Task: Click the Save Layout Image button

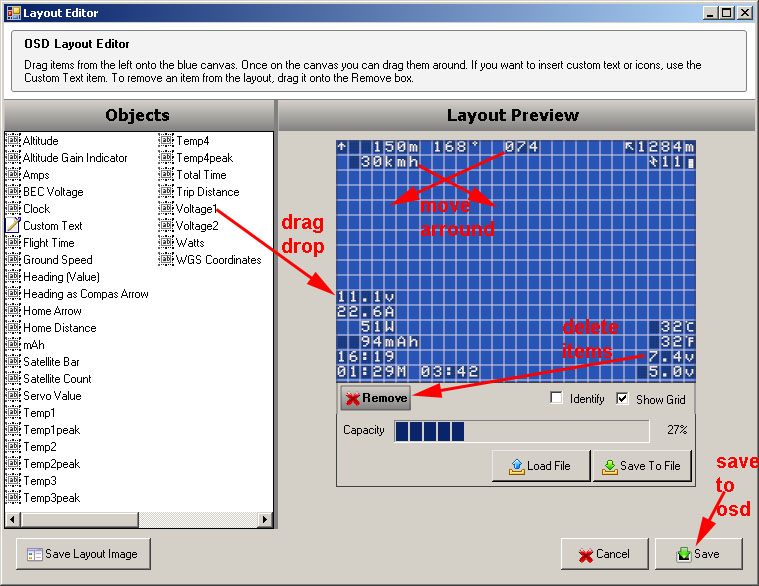Action: (x=83, y=554)
